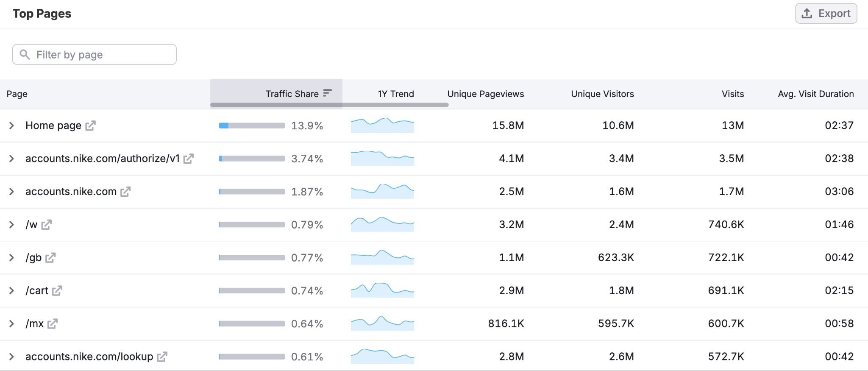
Task: Click the 13.9% traffic share value
Action: click(307, 126)
